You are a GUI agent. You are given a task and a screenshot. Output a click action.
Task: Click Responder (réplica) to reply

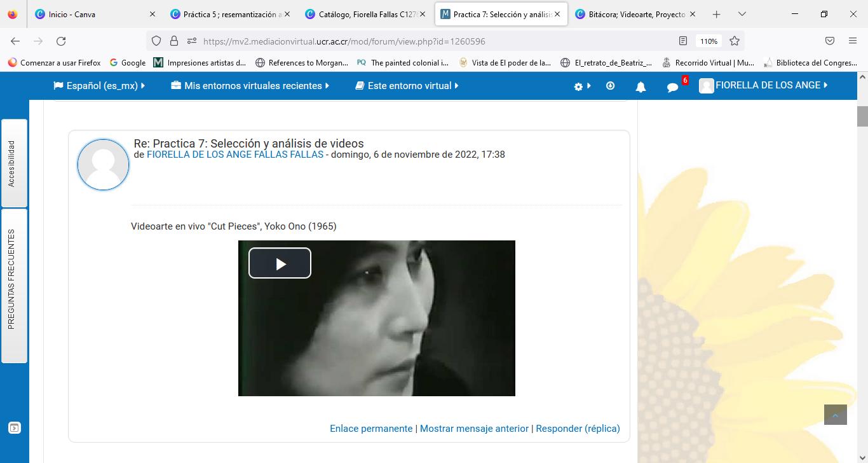578,429
